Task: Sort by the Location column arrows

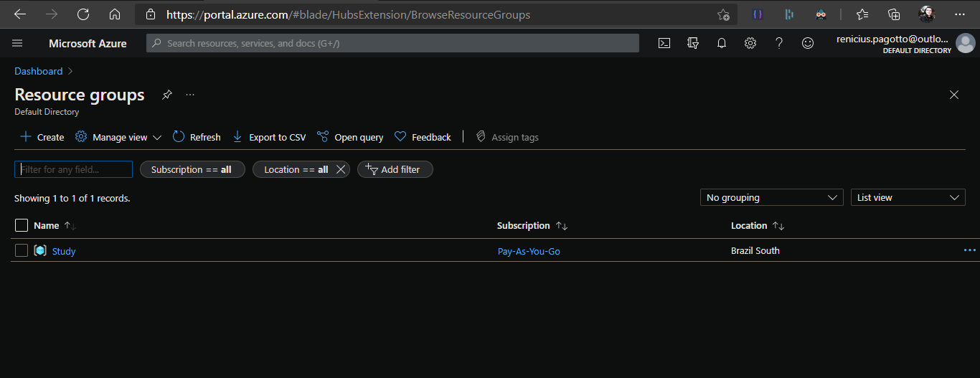Action: click(x=778, y=225)
